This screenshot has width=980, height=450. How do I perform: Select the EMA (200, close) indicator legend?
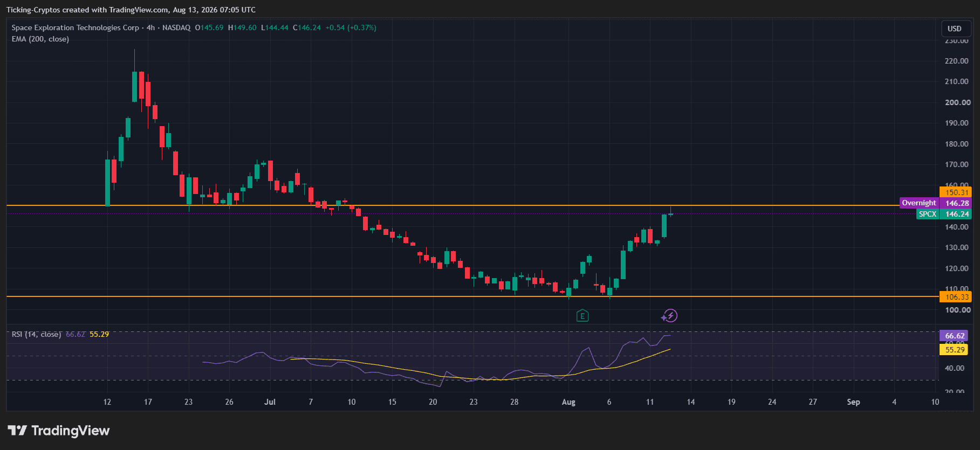coord(40,39)
